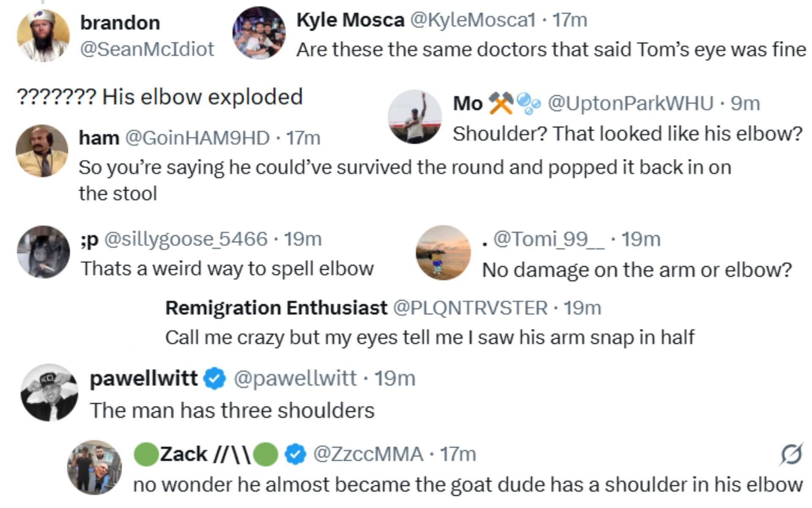Open Tomi_99__'s beach avatar

coord(443,252)
